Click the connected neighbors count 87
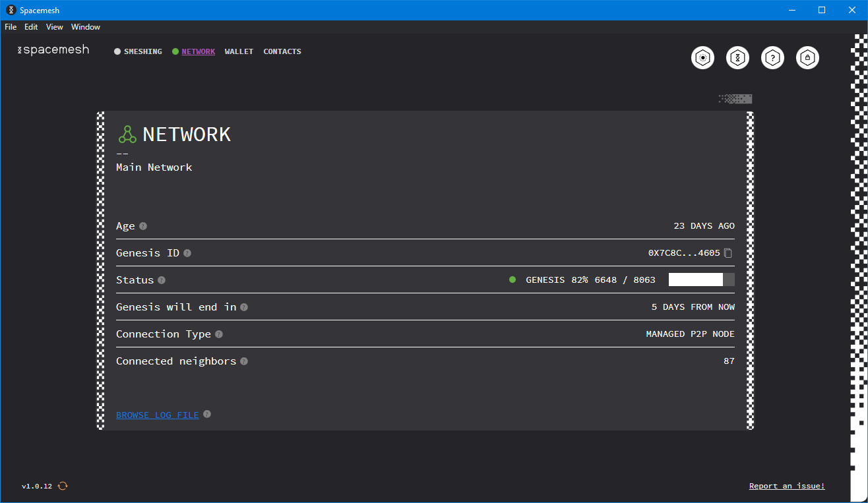 [729, 361]
